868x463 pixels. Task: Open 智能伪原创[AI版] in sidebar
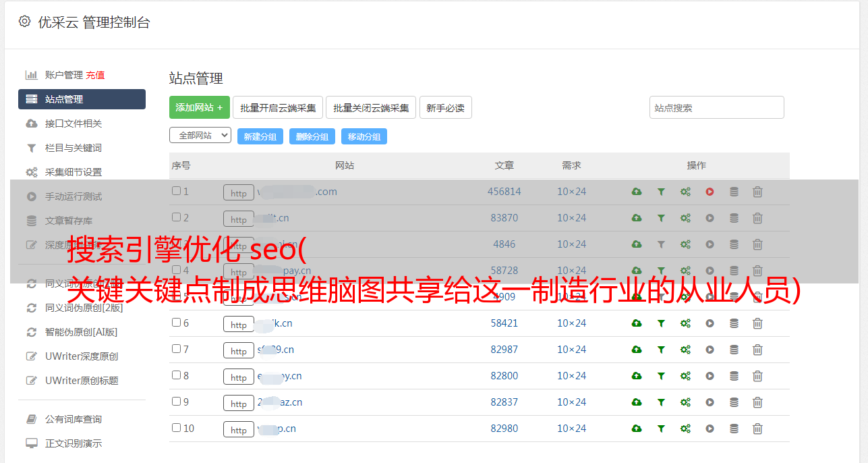(x=82, y=332)
